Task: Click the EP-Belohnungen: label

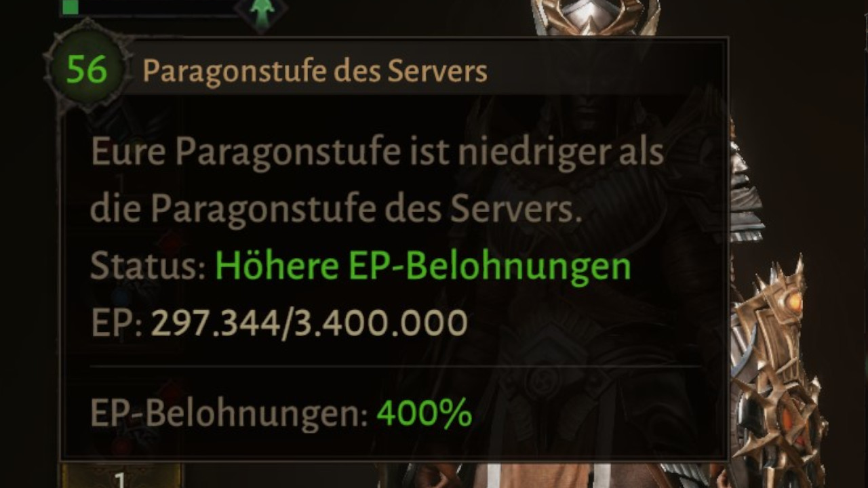Action: (x=229, y=413)
